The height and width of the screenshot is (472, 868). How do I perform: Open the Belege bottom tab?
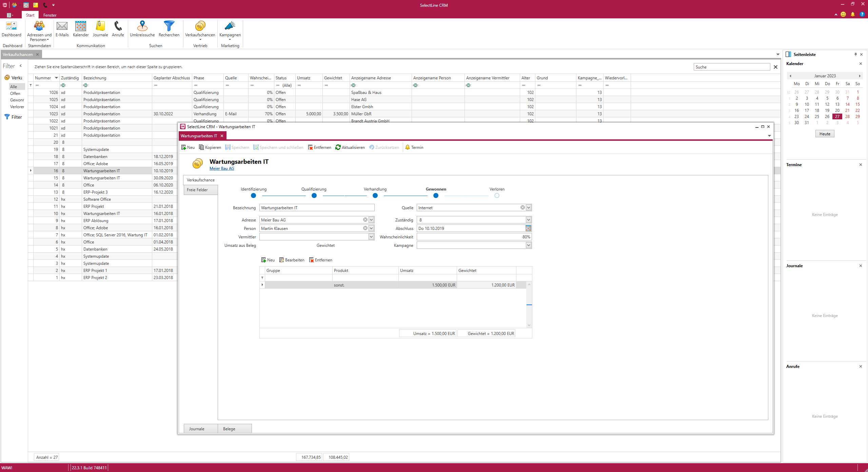(x=234, y=429)
